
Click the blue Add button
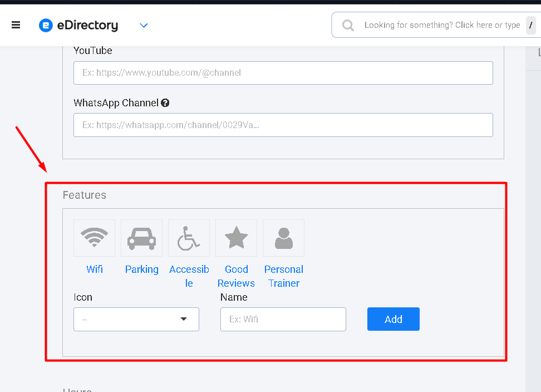point(394,319)
